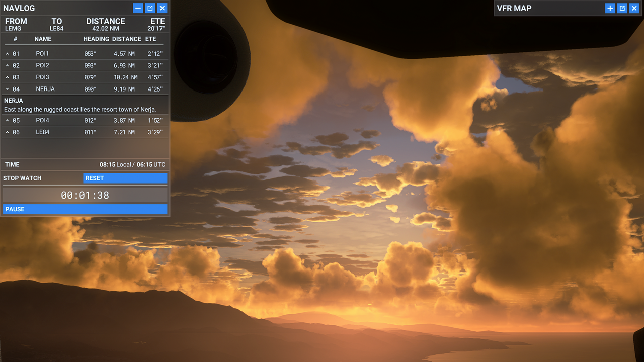The image size is (644, 362).
Task: Reset the stop watch
Action: [125, 178]
